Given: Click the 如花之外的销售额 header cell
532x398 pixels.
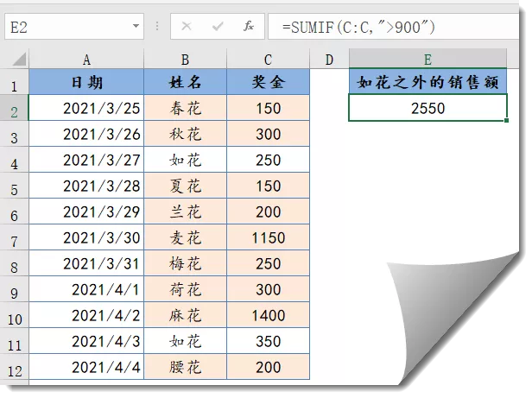Looking at the screenshot, I should coord(428,83).
